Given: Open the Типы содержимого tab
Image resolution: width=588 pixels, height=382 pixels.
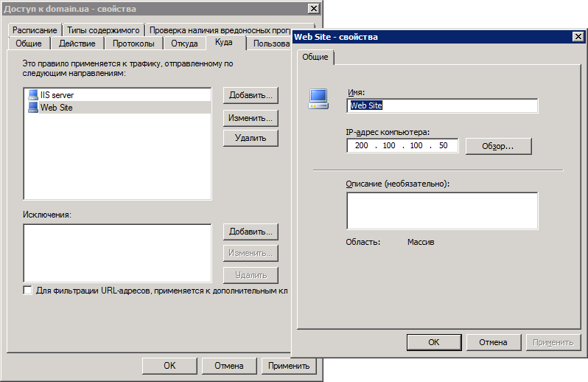Looking at the screenshot, I should pyautogui.click(x=102, y=30).
